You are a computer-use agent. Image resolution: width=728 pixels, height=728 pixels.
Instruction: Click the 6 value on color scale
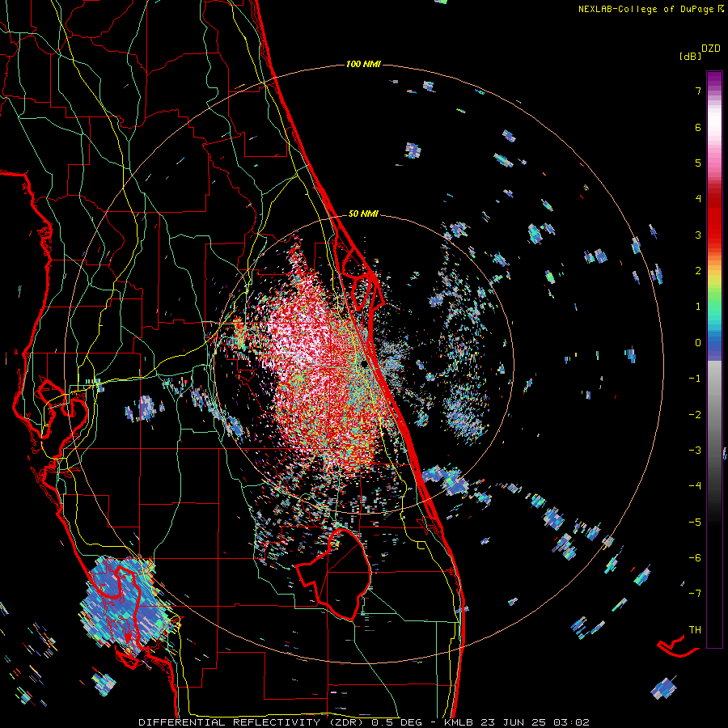(x=698, y=127)
